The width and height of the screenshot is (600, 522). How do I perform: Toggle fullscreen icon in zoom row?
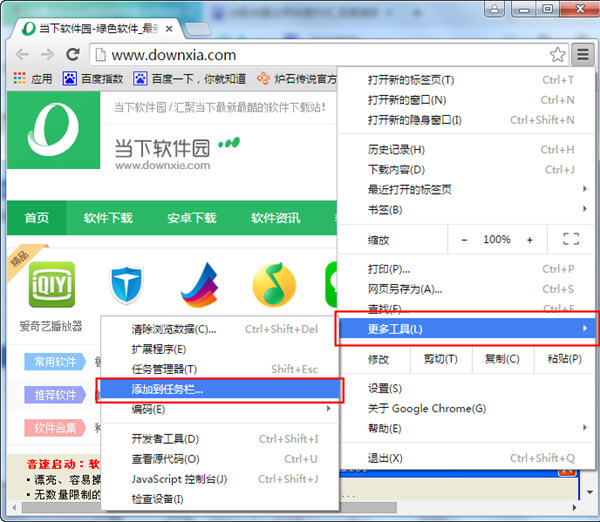click(571, 240)
